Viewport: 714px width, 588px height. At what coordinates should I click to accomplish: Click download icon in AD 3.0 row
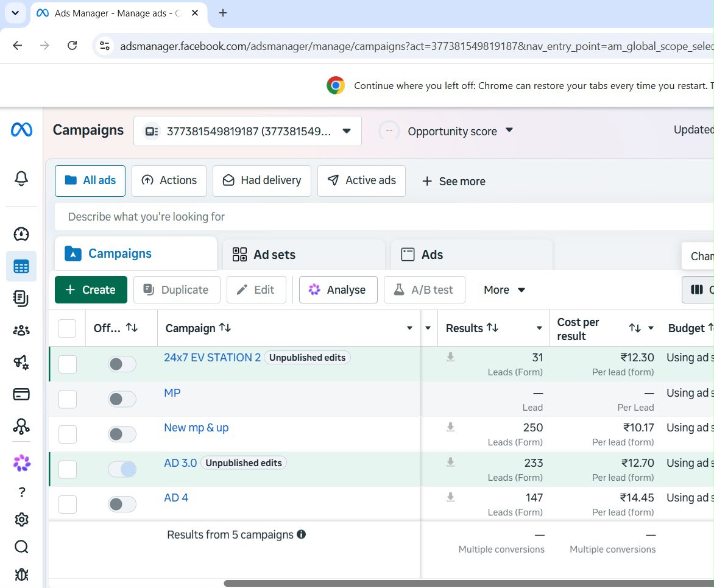click(450, 462)
